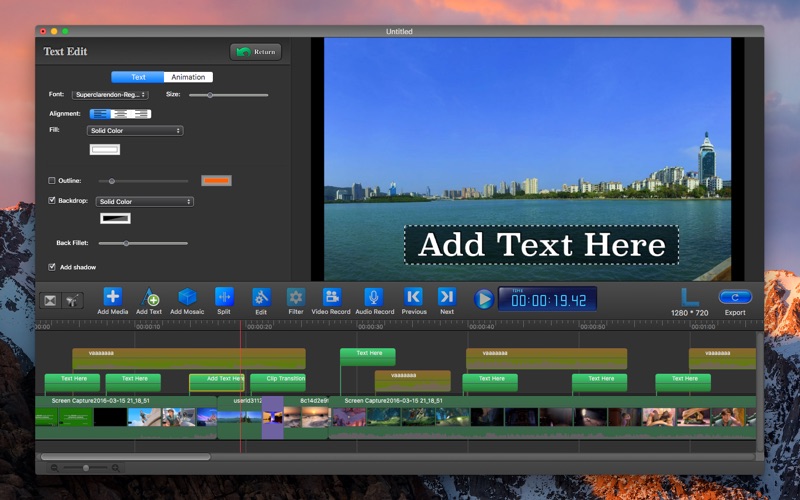The width and height of the screenshot is (800, 500).
Task: Open the Backdrop Solid Color dropdown
Action: pos(145,201)
